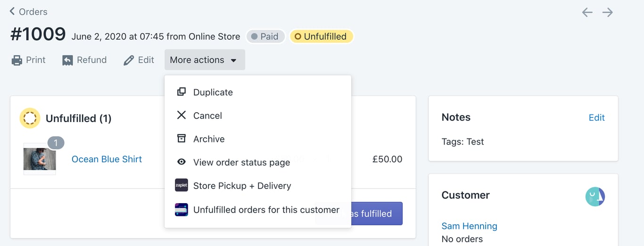Go to the next order with right arrow
This screenshot has width=644, height=246.
point(608,12)
